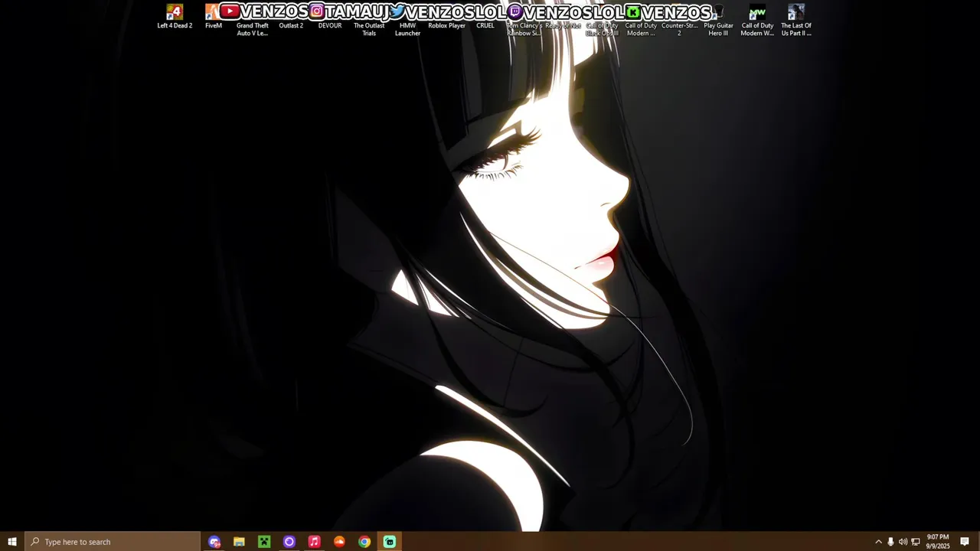Click the microphone tray icon
The height and width of the screenshot is (551, 980).
(x=890, y=542)
